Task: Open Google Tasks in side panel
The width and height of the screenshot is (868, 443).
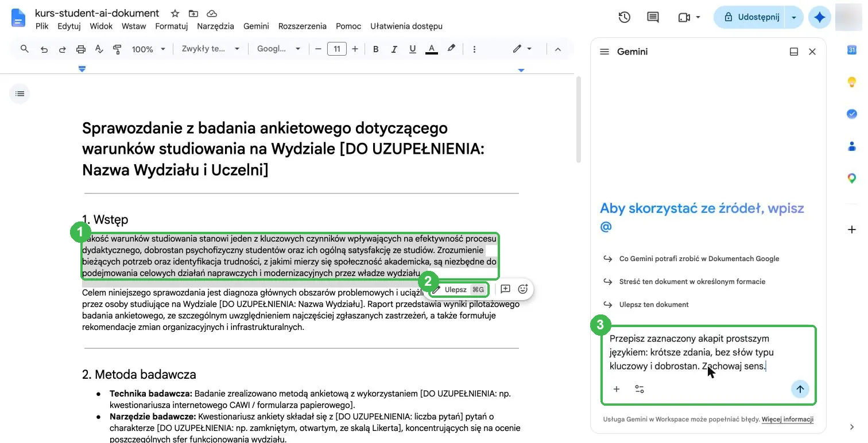Action: [852, 114]
